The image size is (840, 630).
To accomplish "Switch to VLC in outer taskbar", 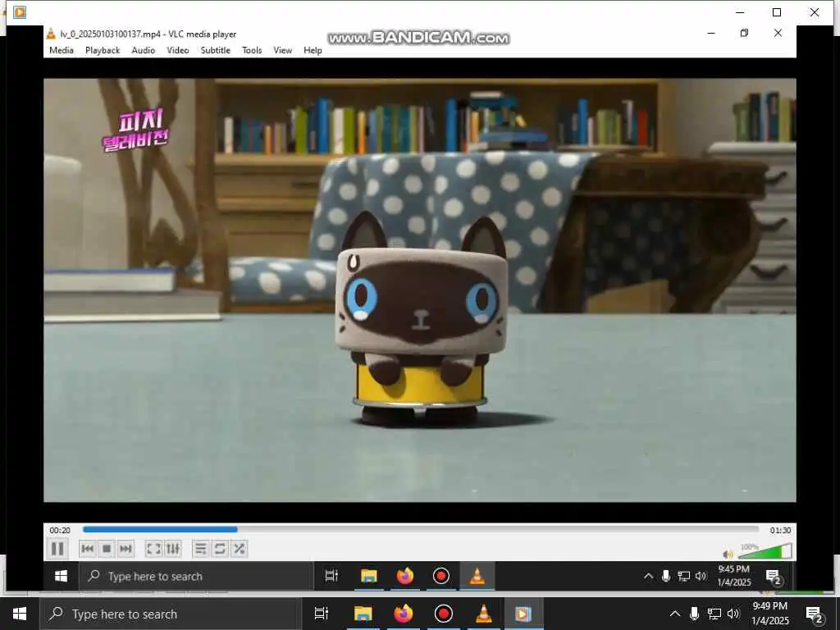I will pyautogui.click(x=484, y=614).
